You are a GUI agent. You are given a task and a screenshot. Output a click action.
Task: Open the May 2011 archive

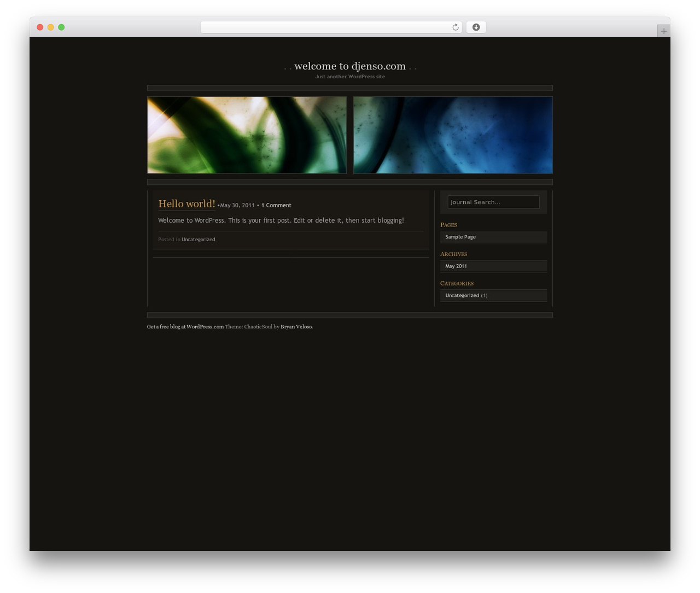point(456,266)
